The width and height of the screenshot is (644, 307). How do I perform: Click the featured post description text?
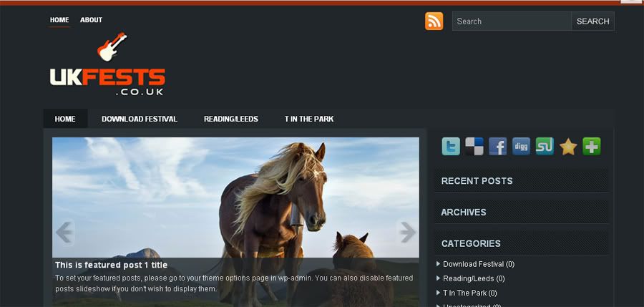(234, 283)
